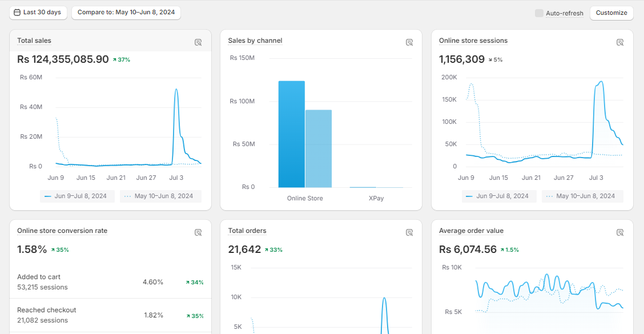Click the 200K axis label in sessions chart
Viewport: 644px width, 334px height.
449,77
